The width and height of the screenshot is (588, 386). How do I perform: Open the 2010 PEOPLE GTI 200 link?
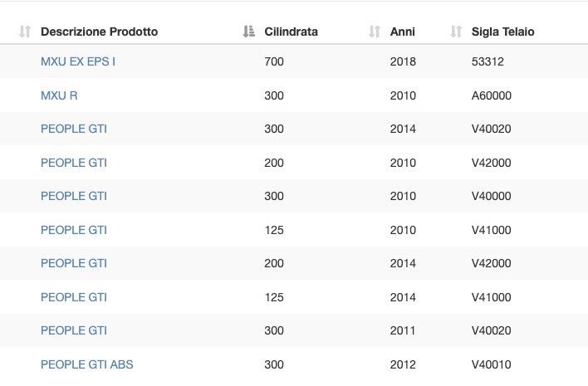(x=74, y=163)
